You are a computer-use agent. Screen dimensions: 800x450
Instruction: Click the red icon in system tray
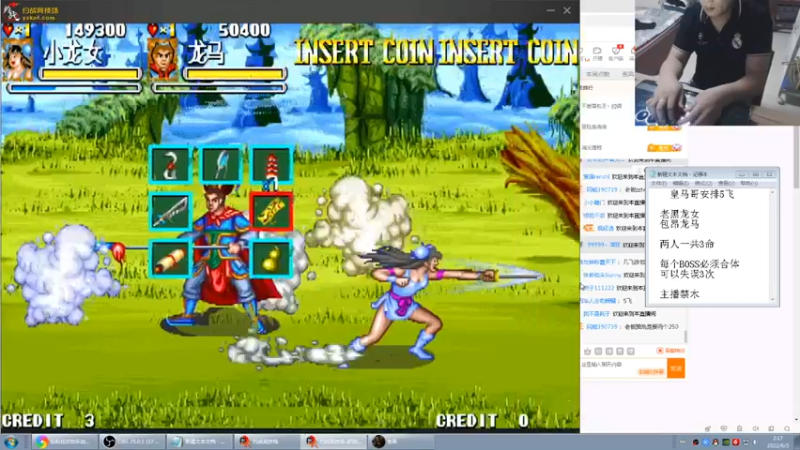click(x=736, y=442)
